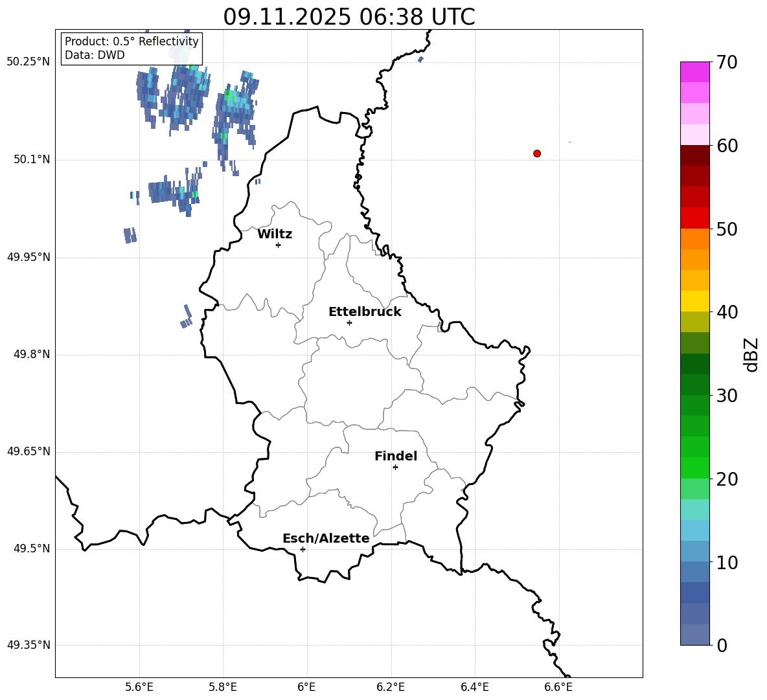
Task: Click the cross marker below Esch/Alzette
Action: coord(303,549)
